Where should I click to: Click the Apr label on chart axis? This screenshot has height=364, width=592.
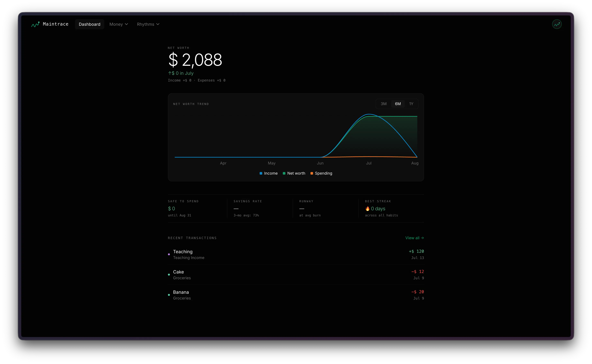pos(223,163)
